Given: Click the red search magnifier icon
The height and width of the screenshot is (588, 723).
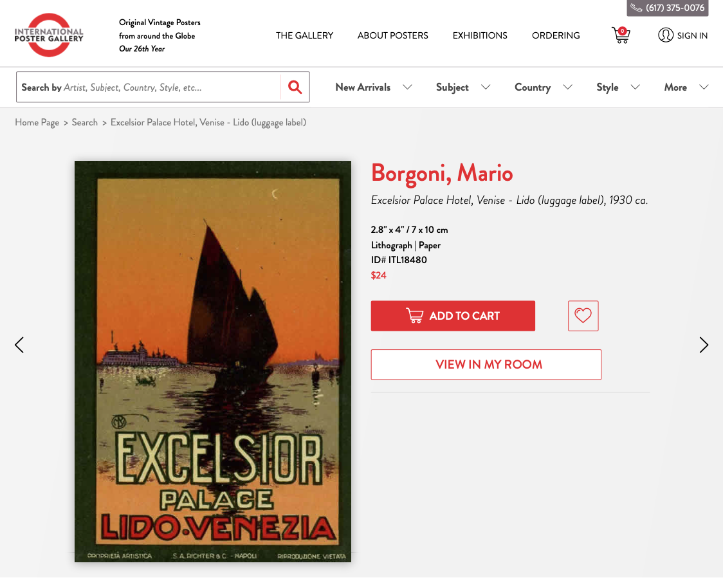Looking at the screenshot, I should (x=295, y=87).
